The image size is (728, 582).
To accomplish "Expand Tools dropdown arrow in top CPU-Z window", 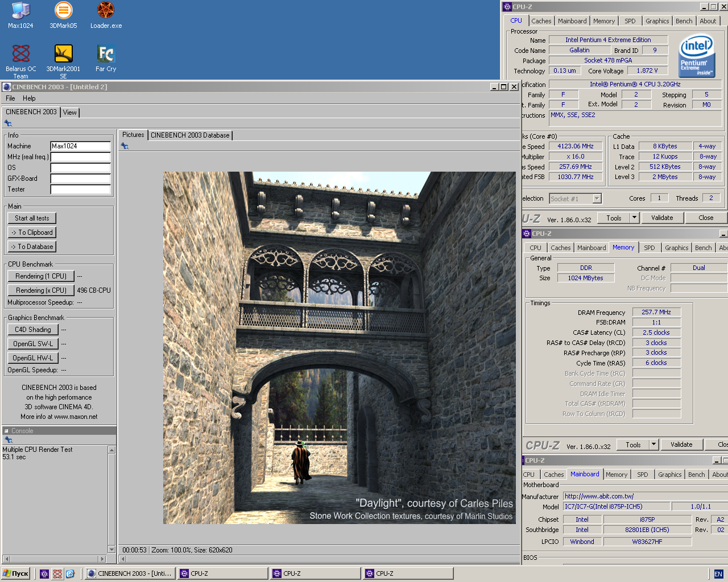I will [x=634, y=218].
